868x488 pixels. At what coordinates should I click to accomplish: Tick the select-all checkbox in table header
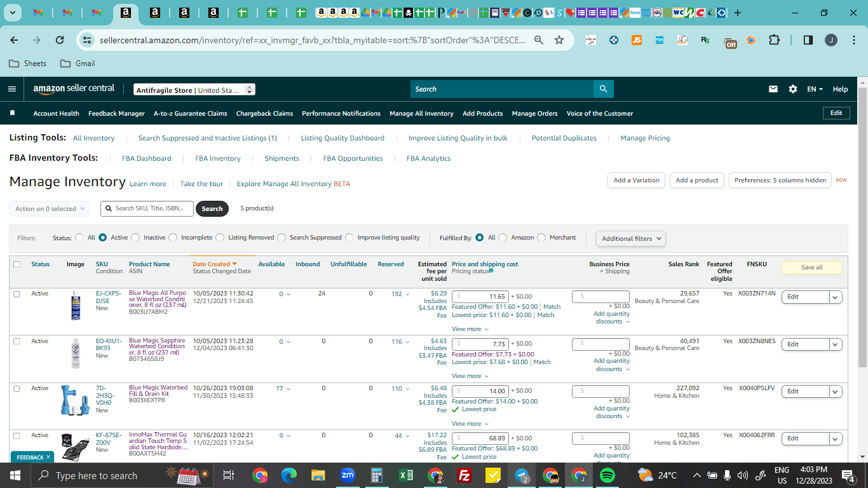[17, 264]
